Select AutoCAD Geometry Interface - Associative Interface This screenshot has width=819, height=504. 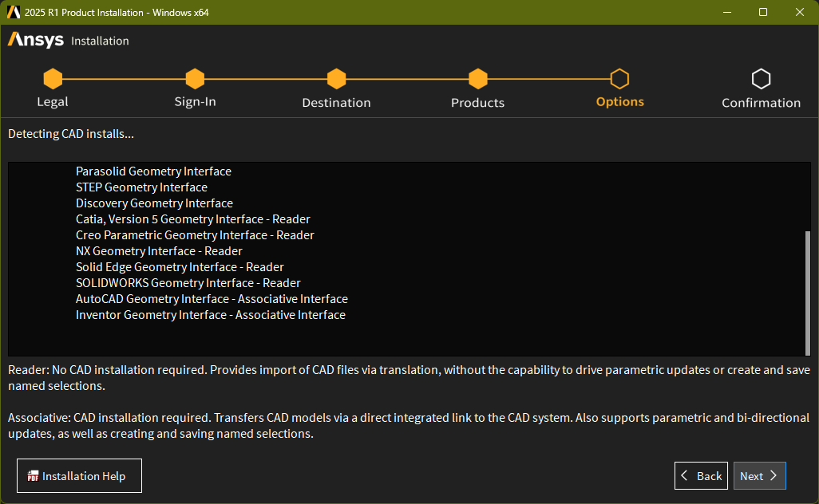212,299
